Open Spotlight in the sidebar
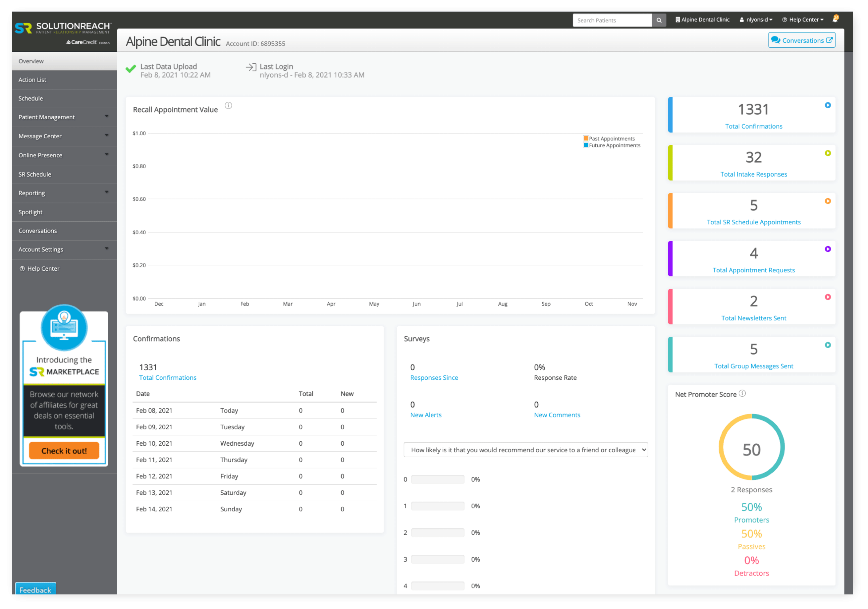 tap(64, 212)
